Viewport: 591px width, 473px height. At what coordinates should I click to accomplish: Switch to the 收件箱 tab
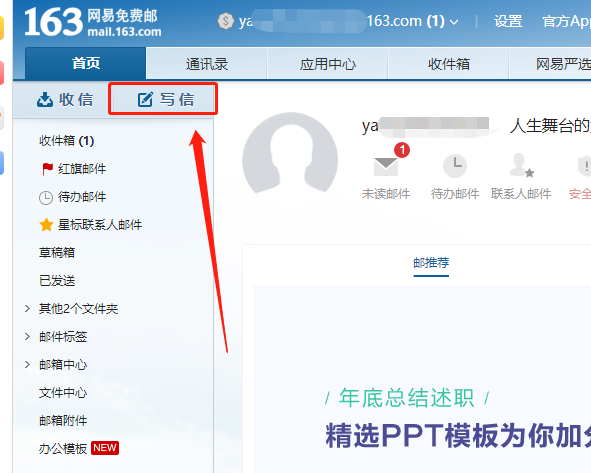point(449,64)
